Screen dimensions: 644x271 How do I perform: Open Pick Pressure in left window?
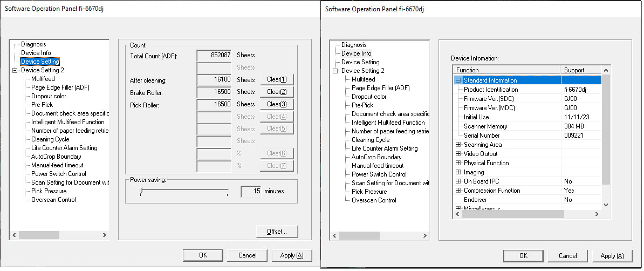pos(49,191)
